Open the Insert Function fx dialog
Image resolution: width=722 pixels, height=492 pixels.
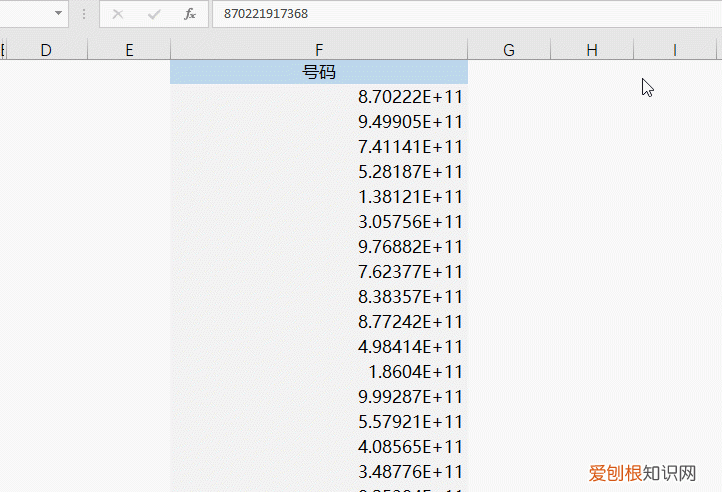pyautogui.click(x=189, y=14)
